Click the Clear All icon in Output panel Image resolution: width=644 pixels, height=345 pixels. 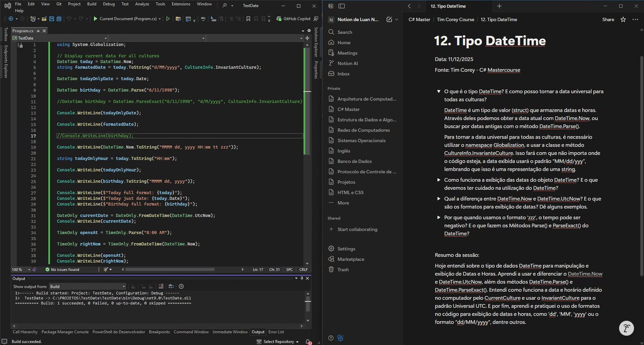click(x=161, y=287)
